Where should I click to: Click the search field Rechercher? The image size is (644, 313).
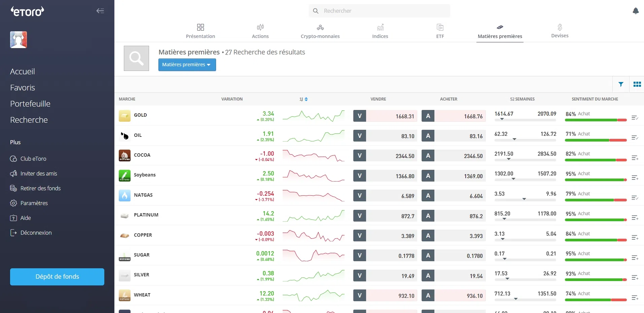pyautogui.click(x=380, y=11)
